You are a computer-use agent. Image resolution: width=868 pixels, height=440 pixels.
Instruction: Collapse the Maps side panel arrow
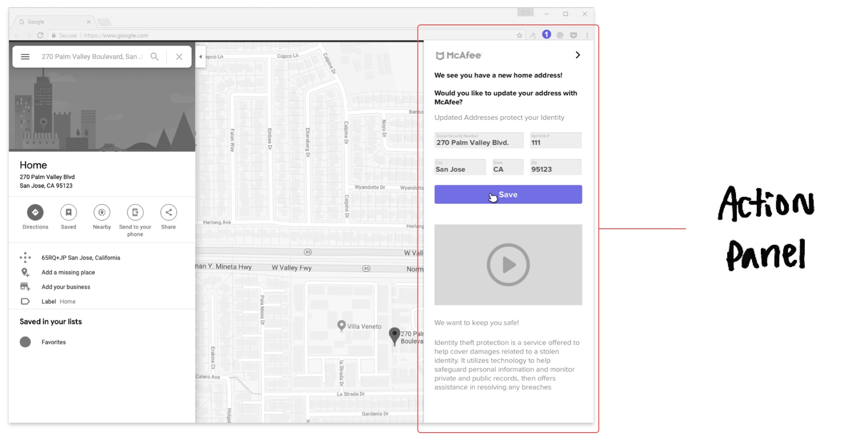pos(200,57)
